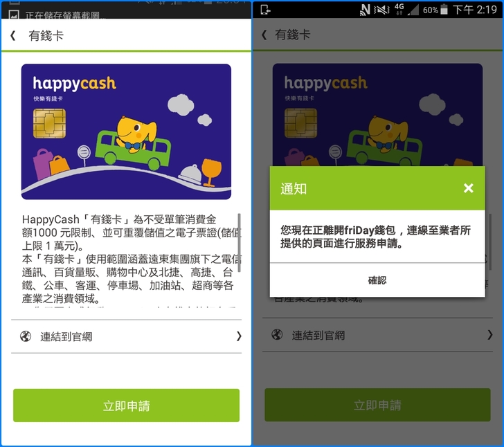The height and width of the screenshot is (447, 504).
Task: Tap the happycash logo on left card
Action: pyautogui.click(x=74, y=84)
